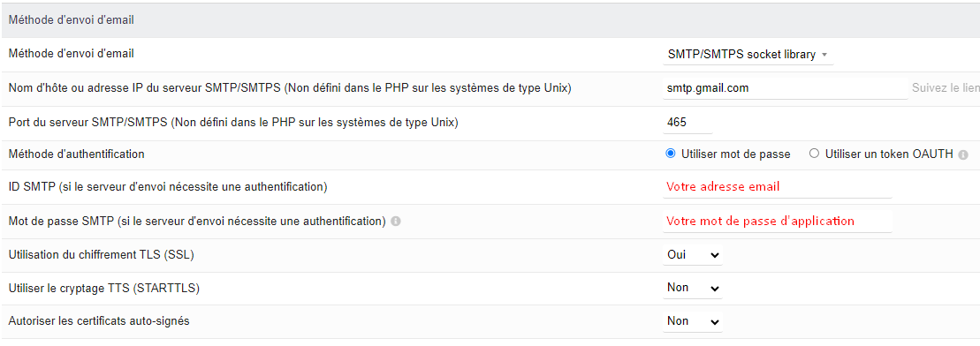Open the SMTP/SMTPS socket library dropdown
The width and height of the screenshot is (980, 346).
[x=748, y=55]
